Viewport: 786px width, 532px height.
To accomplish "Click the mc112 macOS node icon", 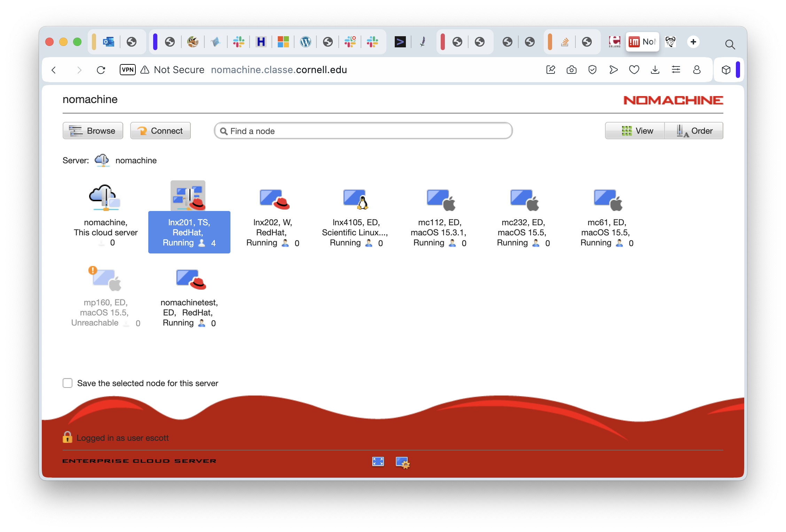I will pos(440,199).
